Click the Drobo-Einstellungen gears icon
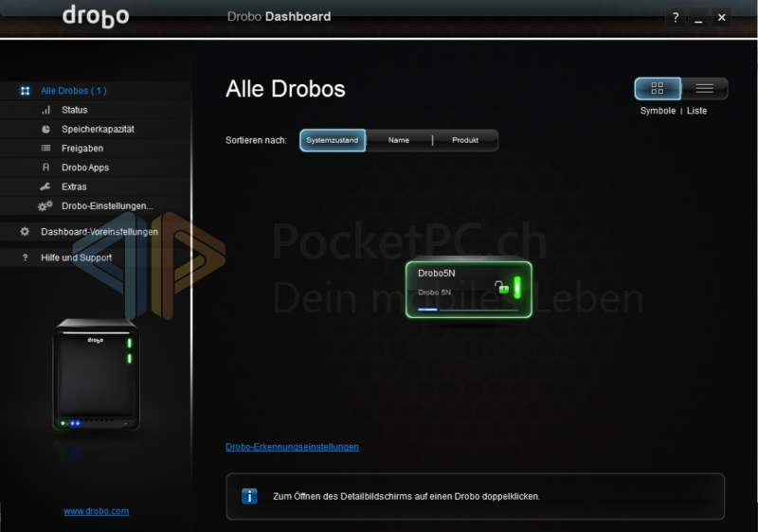The height and width of the screenshot is (532, 758). coord(45,206)
